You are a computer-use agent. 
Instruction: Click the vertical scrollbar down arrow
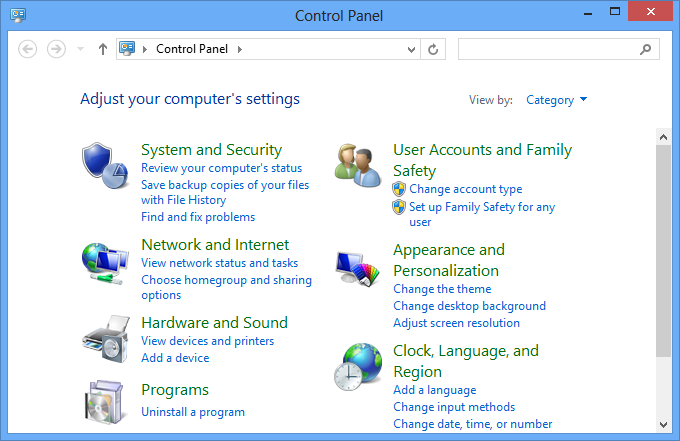coord(663,425)
